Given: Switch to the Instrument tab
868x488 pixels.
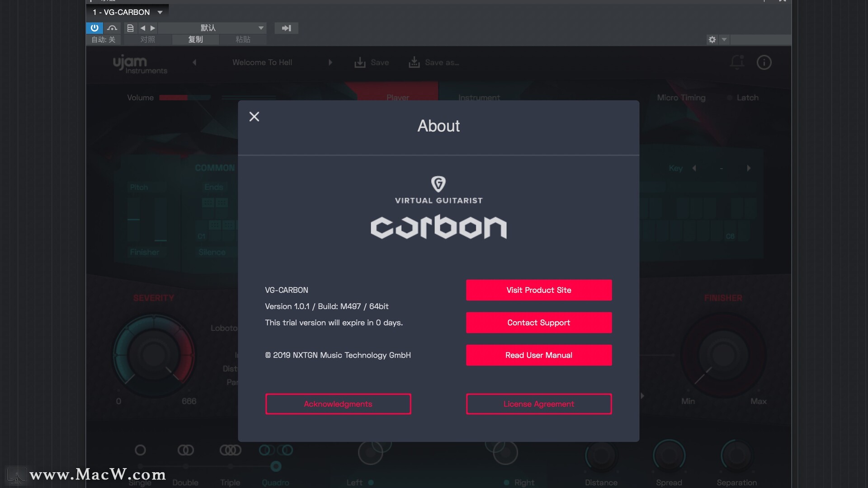Looking at the screenshot, I should coord(479,98).
